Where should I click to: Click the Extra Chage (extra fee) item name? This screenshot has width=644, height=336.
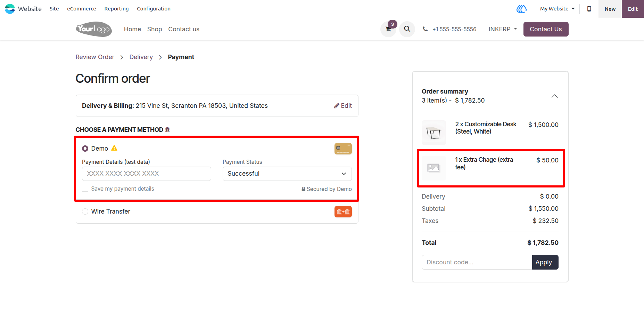point(484,163)
